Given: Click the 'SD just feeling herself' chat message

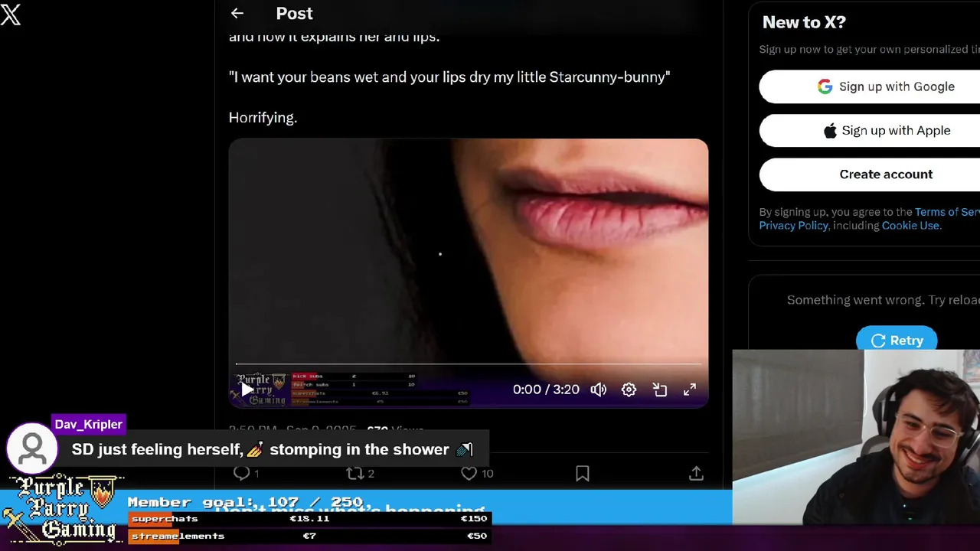Looking at the screenshot, I should tap(272, 449).
